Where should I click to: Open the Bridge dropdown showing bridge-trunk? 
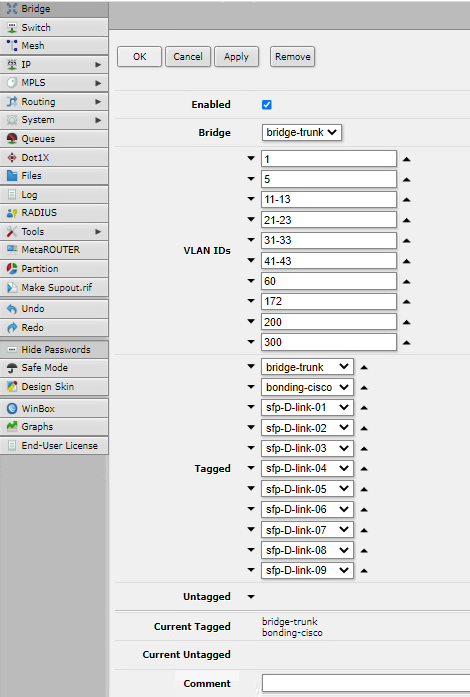click(301, 132)
